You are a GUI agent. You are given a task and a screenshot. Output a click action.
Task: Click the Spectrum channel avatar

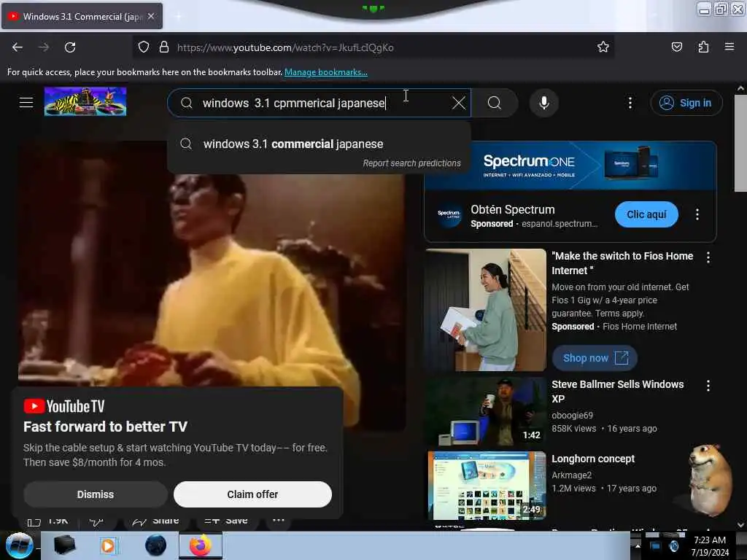[449, 214]
